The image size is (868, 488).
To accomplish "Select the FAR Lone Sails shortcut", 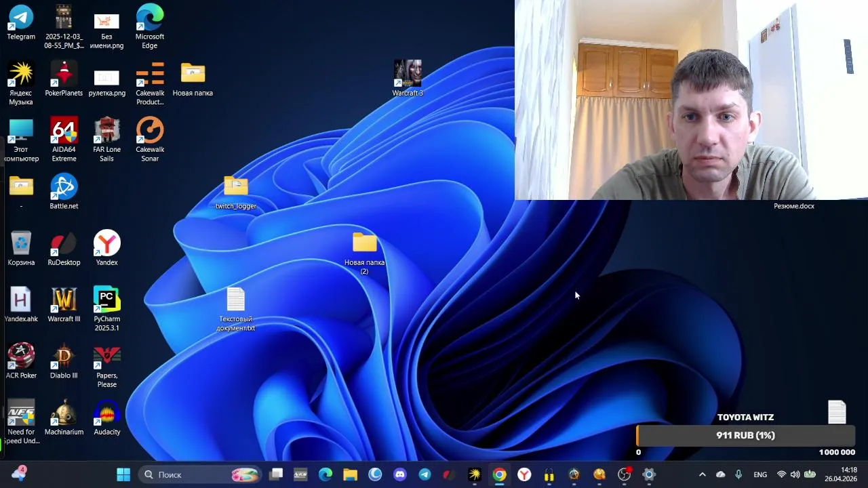I will (x=106, y=140).
